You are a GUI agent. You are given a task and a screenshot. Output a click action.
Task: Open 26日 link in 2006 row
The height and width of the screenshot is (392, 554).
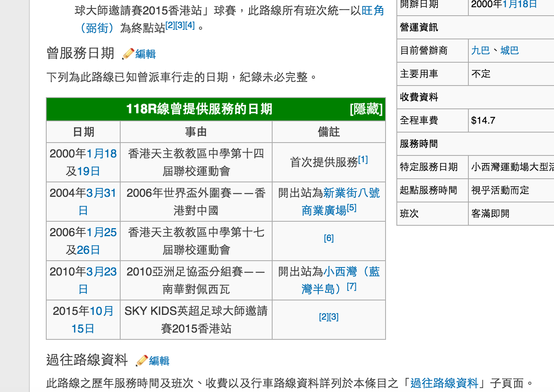[88, 250]
